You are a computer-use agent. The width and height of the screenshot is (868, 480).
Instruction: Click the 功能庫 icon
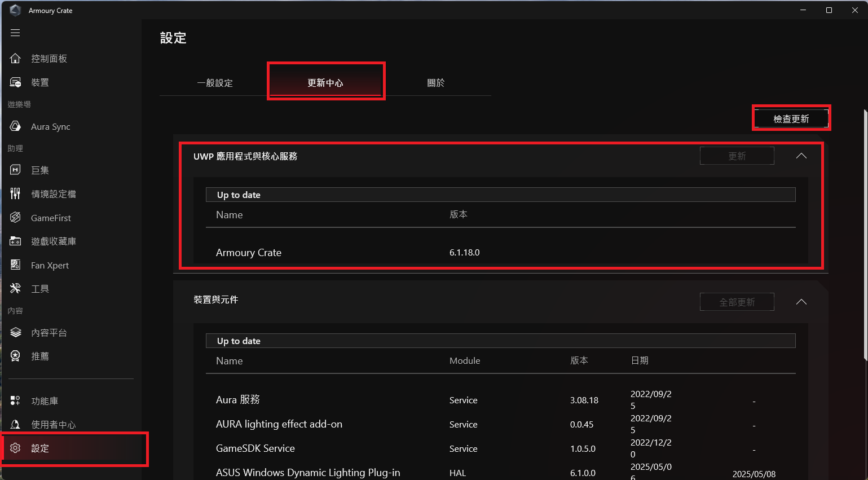[x=15, y=400]
